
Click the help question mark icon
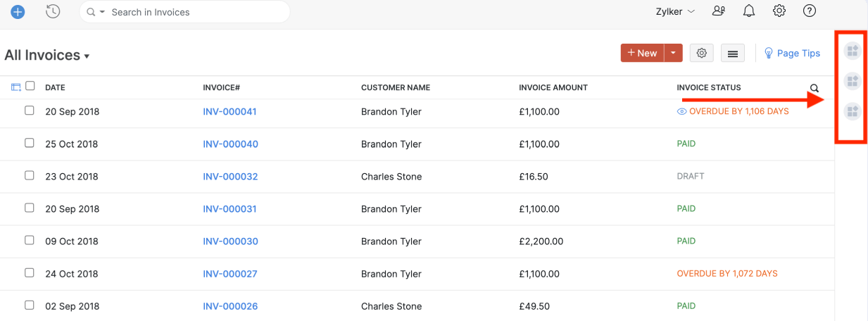pos(810,11)
